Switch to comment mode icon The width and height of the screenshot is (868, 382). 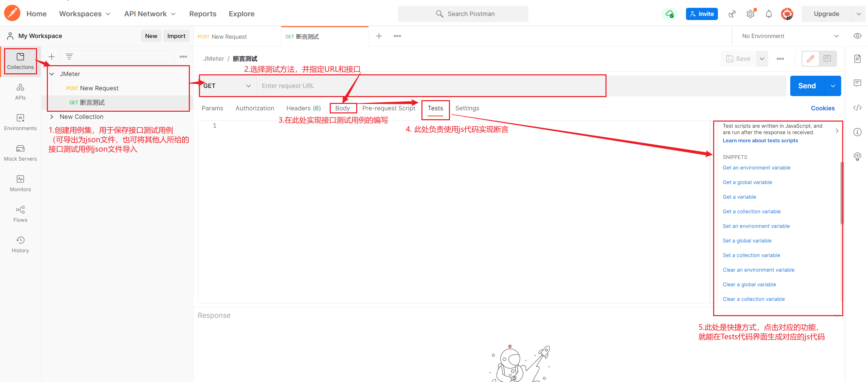click(x=827, y=59)
